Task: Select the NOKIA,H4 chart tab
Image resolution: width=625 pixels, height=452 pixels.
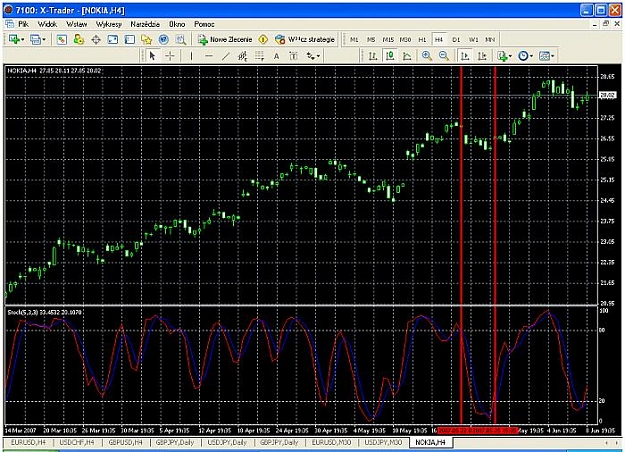Action: (x=430, y=442)
